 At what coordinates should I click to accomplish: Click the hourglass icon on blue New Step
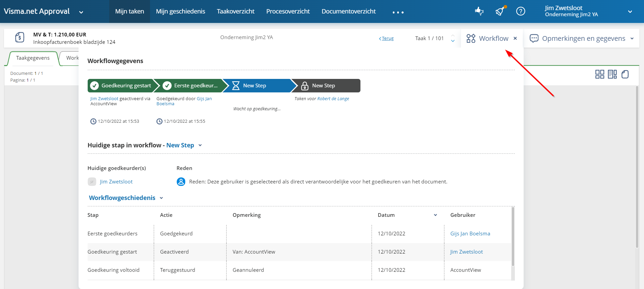236,86
